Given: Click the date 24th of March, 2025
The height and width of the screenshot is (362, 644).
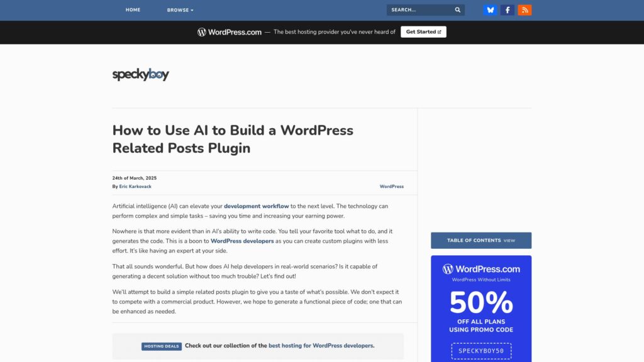Looking at the screenshot, I should point(135,178).
